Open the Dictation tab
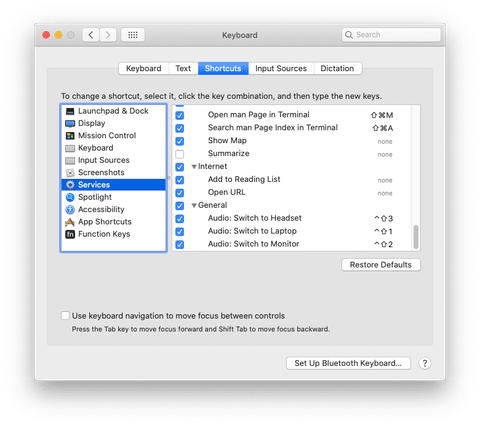Viewport: 480px width, 426px height. click(x=337, y=68)
